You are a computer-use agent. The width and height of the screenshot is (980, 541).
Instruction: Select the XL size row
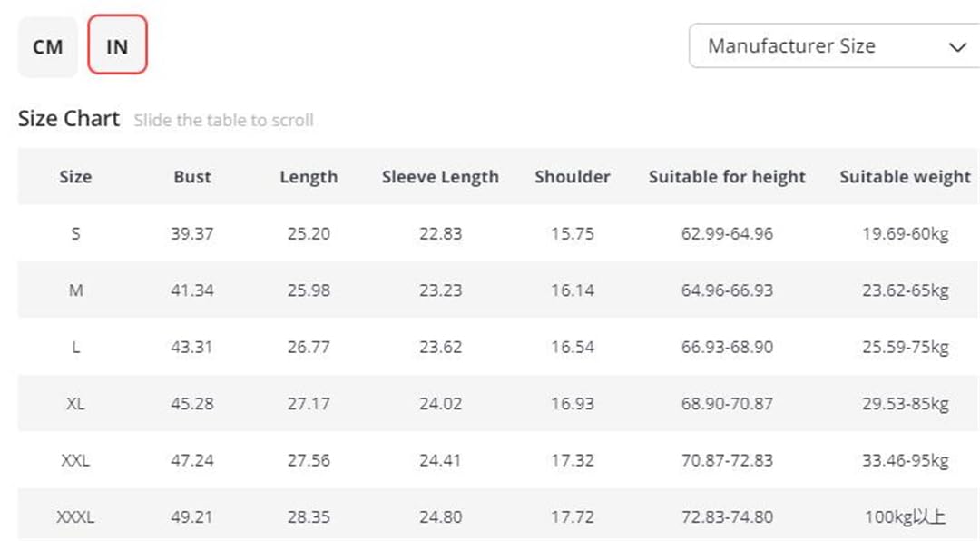point(498,403)
